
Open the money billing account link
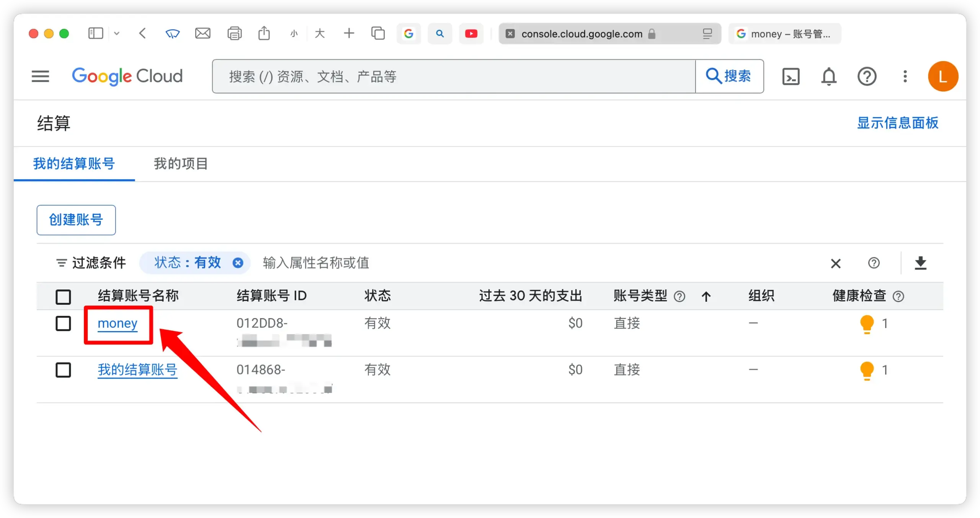point(118,324)
